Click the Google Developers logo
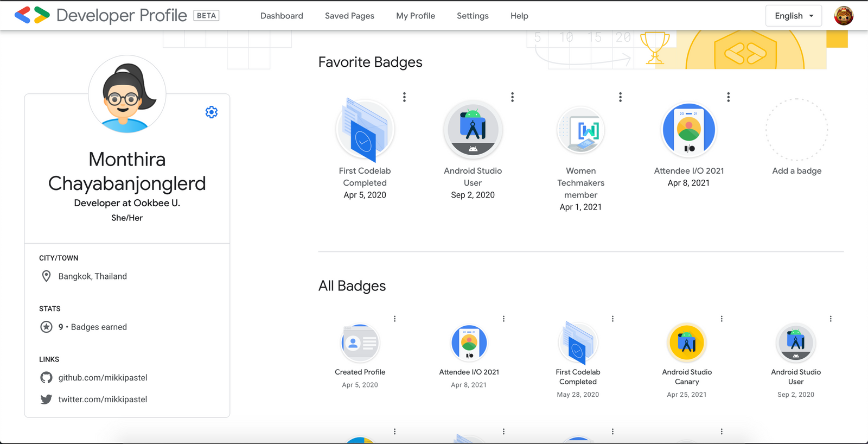 pos(31,15)
